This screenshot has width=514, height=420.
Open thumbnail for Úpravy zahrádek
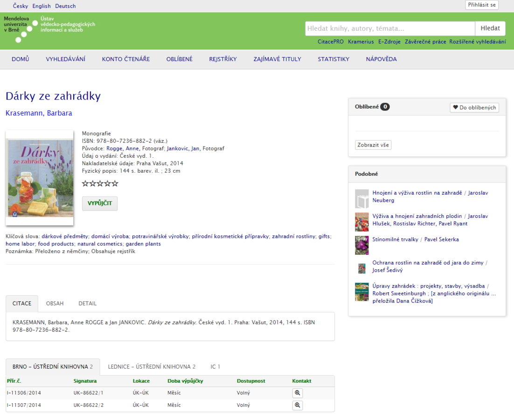click(x=362, y=292)
